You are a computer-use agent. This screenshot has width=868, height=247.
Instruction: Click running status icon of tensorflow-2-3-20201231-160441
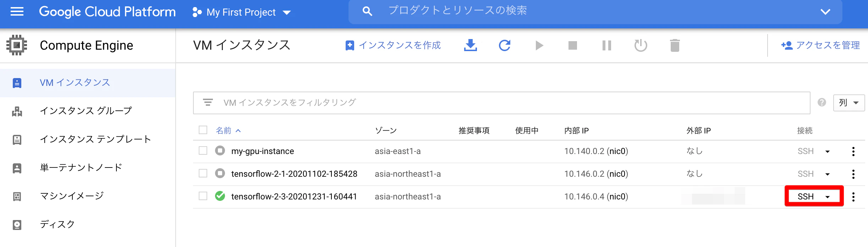coord(220,196)
